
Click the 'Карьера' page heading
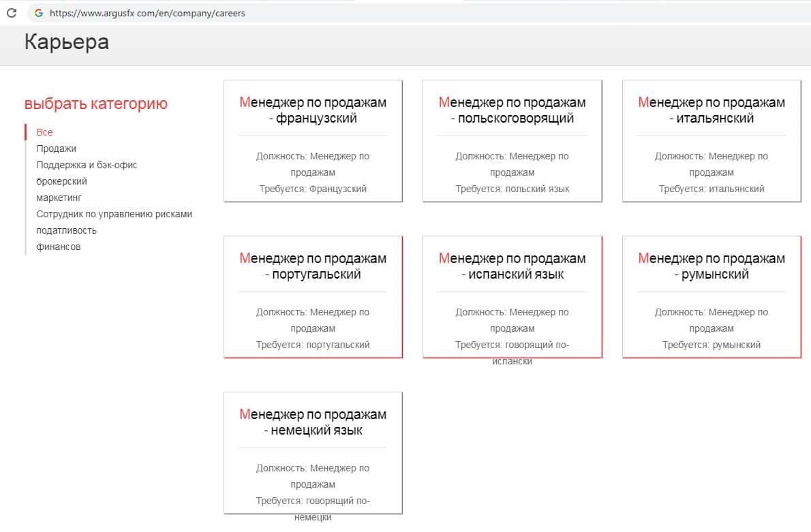click(67, 42)
